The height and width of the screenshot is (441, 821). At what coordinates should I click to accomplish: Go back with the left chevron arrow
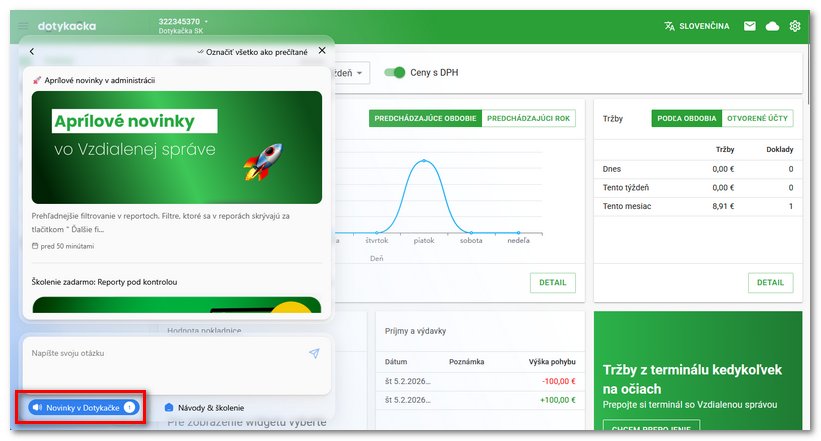click(32, 51)
